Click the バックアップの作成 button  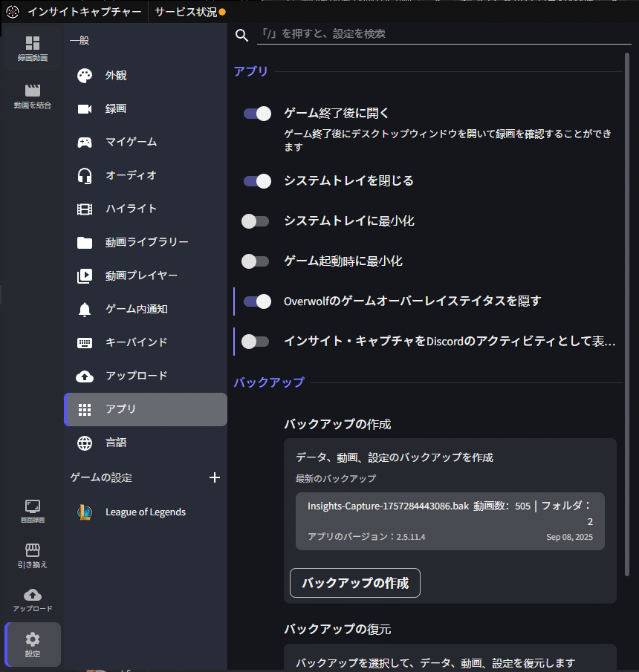(354, 583)
